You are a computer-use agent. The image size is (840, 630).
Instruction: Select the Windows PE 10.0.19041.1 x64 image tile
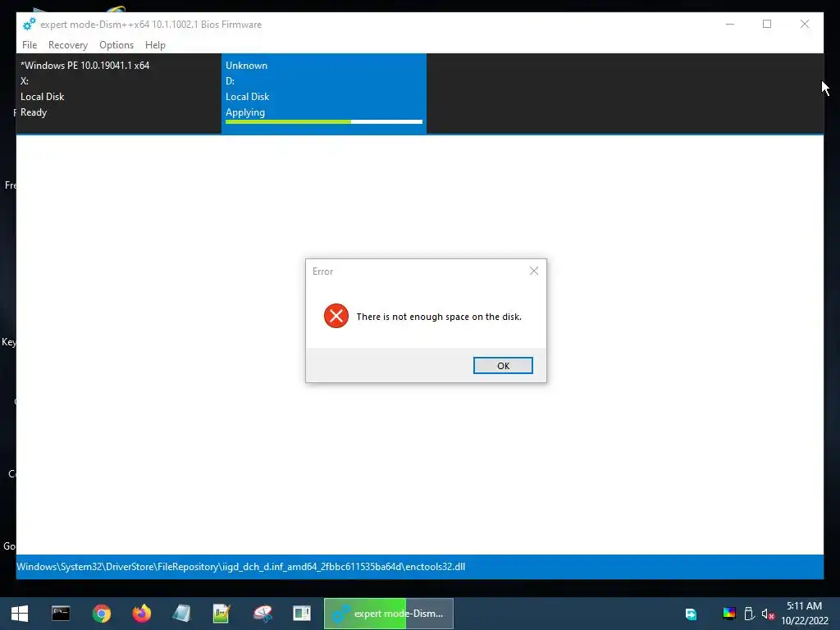coord(118,94)
